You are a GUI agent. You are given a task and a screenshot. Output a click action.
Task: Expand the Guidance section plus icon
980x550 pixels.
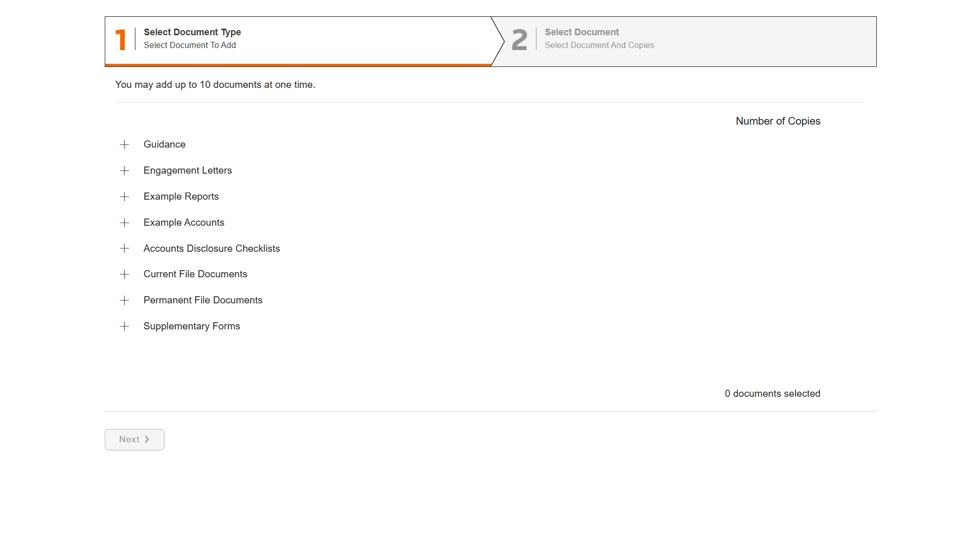(x=124, y=145)
